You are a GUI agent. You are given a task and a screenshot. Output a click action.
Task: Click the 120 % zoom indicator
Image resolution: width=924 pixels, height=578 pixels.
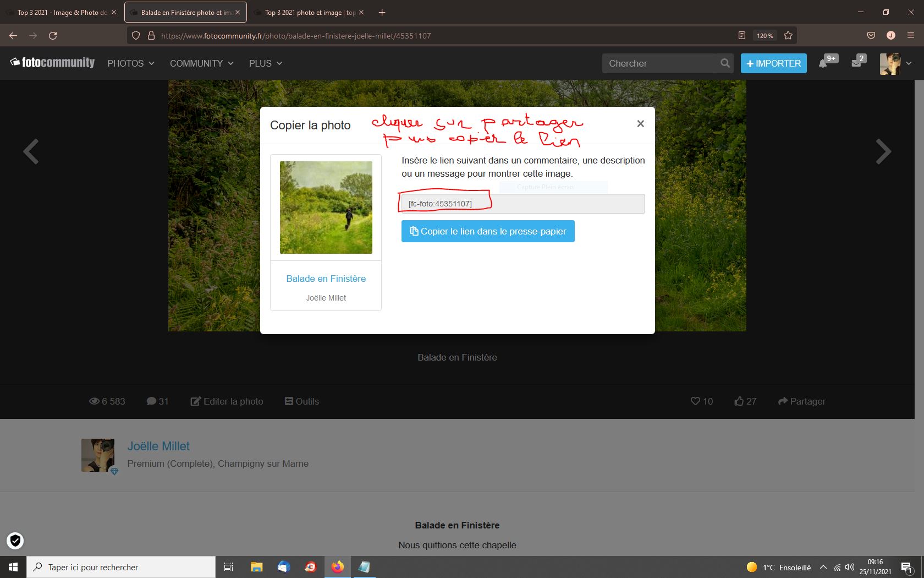(765, 35)
